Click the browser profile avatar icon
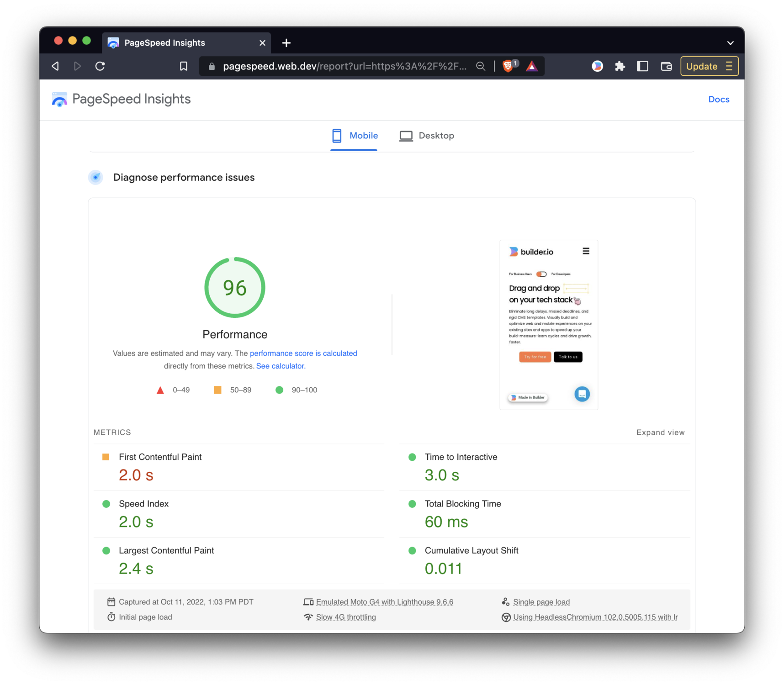 coord(597,66)
